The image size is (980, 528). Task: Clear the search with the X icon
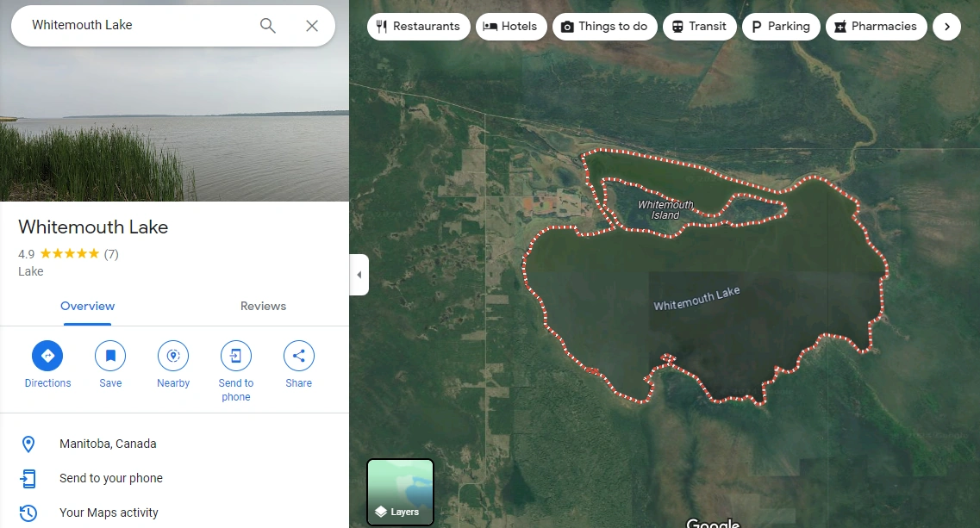(312, 26)
